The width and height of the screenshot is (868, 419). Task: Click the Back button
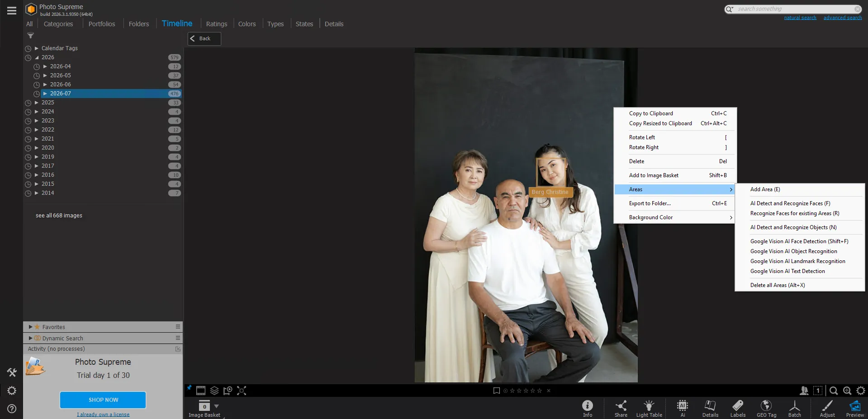[204, 38]
